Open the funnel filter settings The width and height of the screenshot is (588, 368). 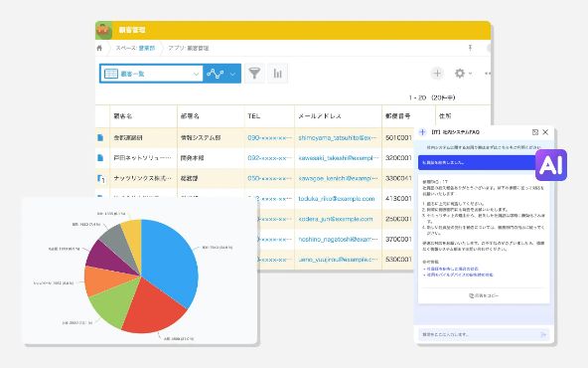(254, 74)
